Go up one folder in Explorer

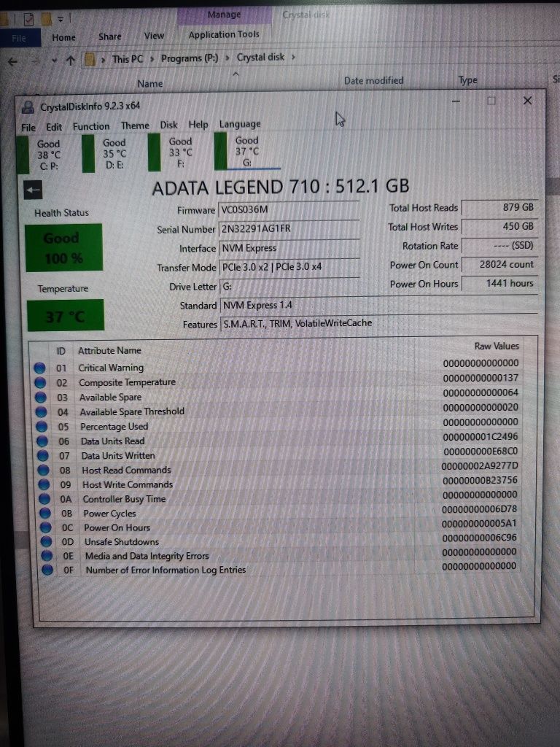71,60
